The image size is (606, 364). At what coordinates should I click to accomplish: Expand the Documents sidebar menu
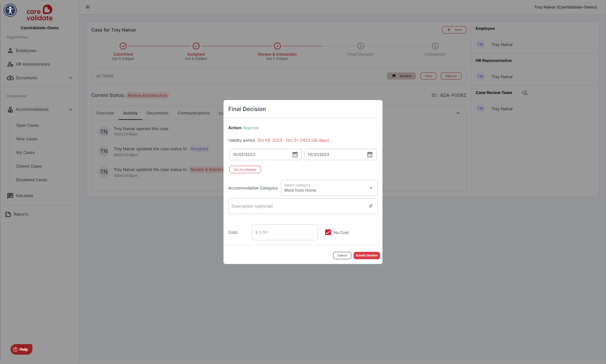[x=70, y=78]
